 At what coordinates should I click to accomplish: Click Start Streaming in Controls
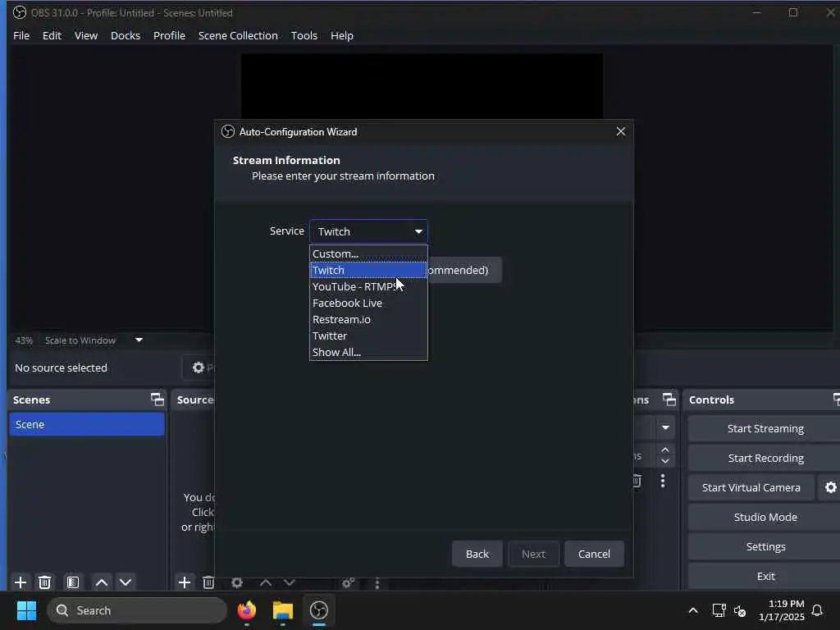tap(765, 428)
